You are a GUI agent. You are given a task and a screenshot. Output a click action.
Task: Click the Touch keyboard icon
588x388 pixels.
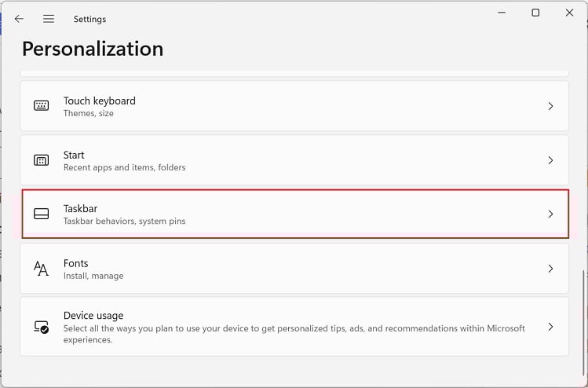42,106
